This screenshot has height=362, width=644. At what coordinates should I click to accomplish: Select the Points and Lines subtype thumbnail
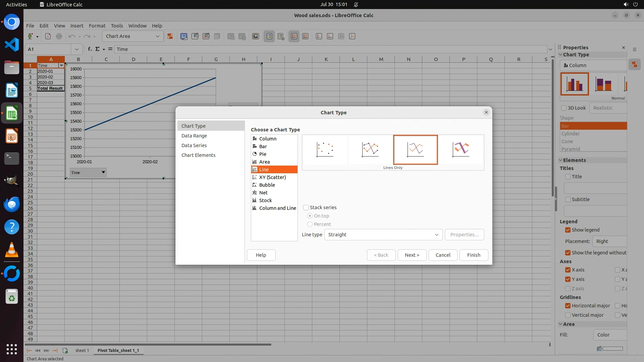click(370, 149)
